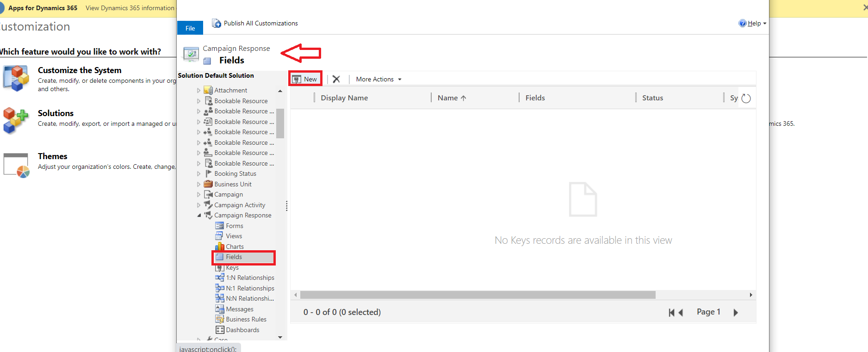Click the Fields column header
Viewport: 868px width, 352px height.
535,98
